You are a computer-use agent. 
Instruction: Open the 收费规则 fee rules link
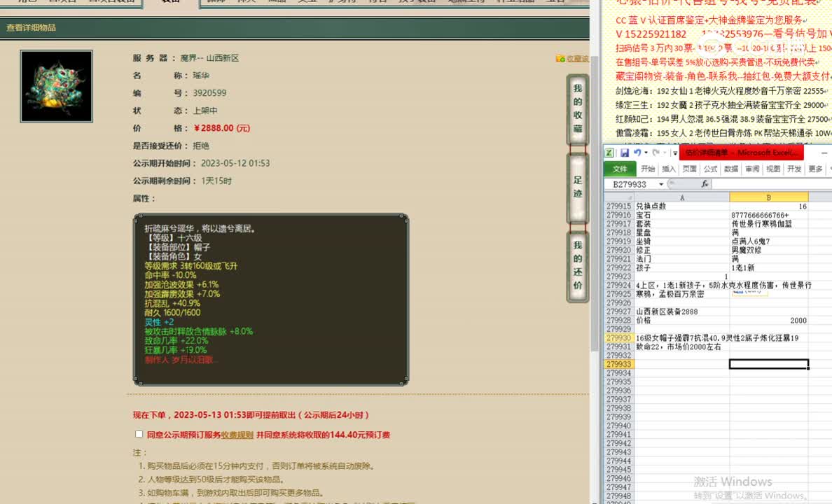pyautogui.click(x=237, y=435)
